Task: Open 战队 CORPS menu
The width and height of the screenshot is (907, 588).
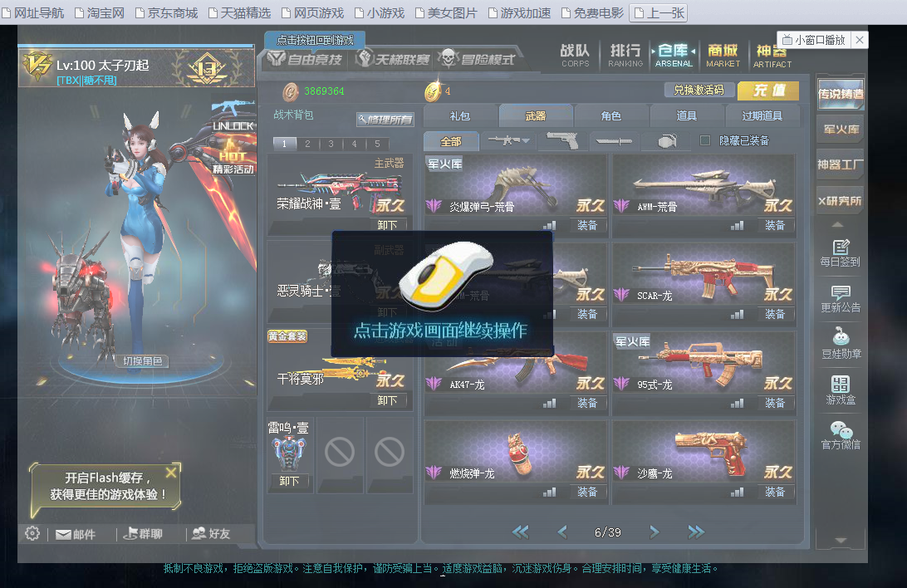Action: 575,56
